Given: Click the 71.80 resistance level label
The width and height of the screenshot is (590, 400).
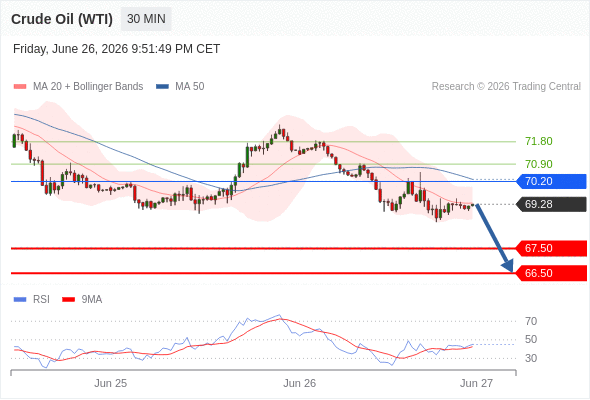Looking at the screenshot, I should [539, 141].
